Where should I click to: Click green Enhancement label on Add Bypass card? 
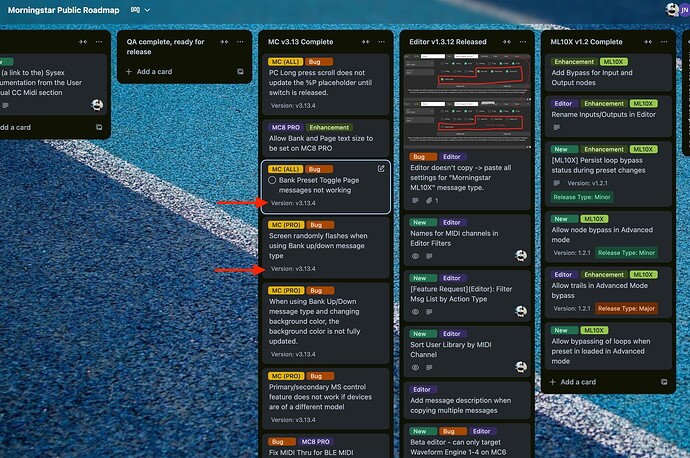point(574,62)
